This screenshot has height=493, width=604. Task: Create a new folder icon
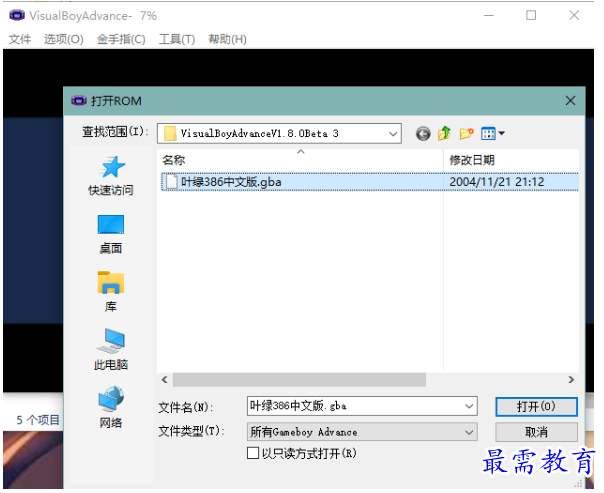tap(466, 134)
